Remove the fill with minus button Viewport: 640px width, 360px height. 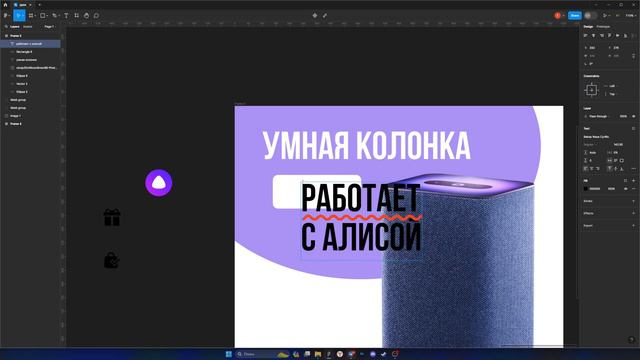[x=633, y=189]
